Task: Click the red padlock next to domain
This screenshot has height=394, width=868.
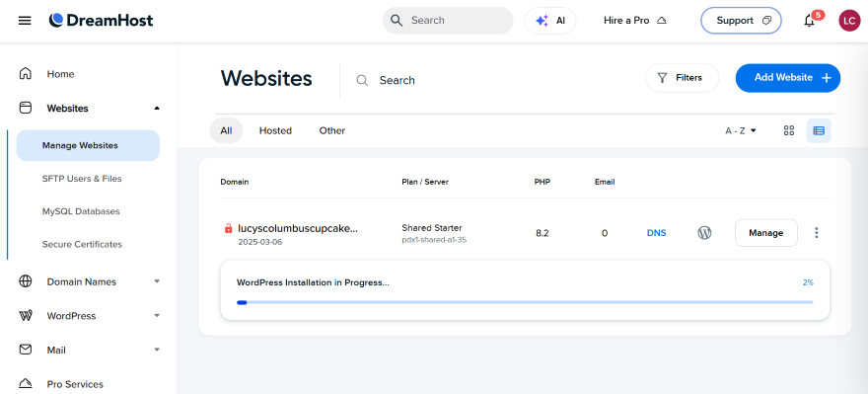Action: (228, 228)
